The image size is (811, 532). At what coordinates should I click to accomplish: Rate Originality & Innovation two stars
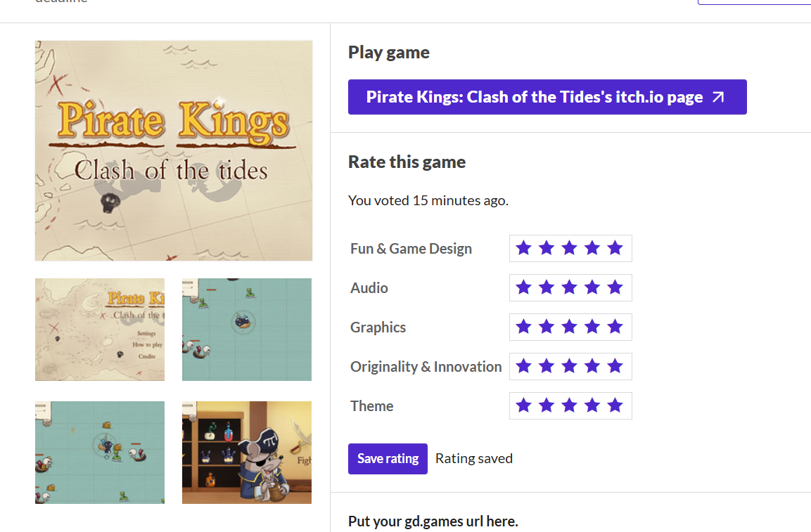(x=547, y=366)
